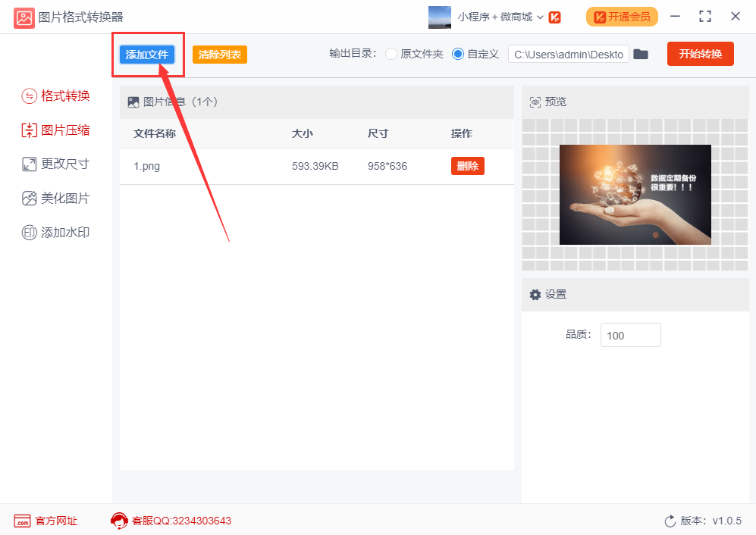
Task: Browse output folder via folder icon
Action: [x=641, y=54]
